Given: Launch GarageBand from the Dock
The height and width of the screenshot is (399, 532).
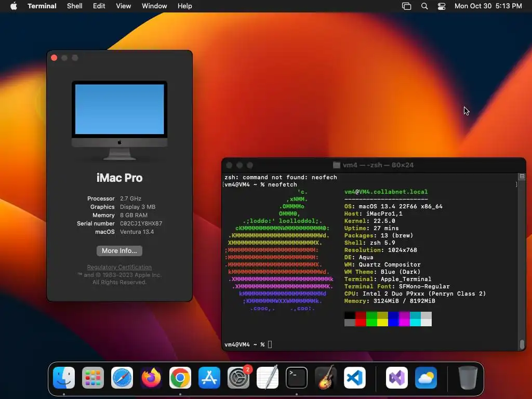Looking at the screenshot, I should pos(326,378).
